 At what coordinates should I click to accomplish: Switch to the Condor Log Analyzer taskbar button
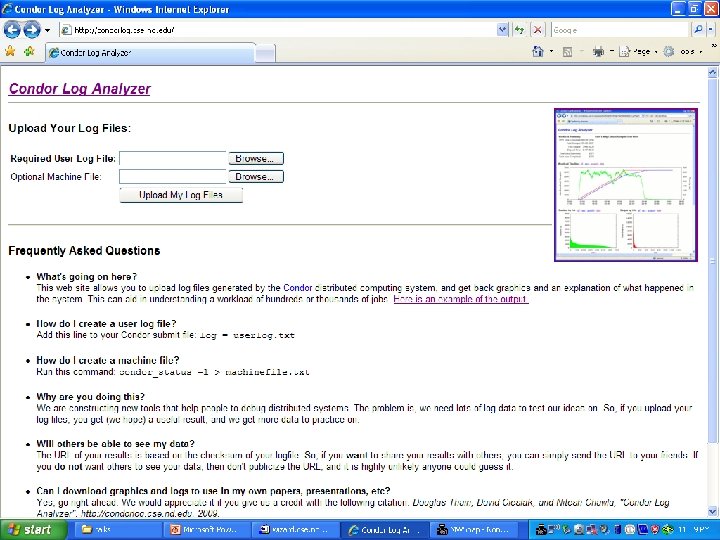tap(385, 530)
